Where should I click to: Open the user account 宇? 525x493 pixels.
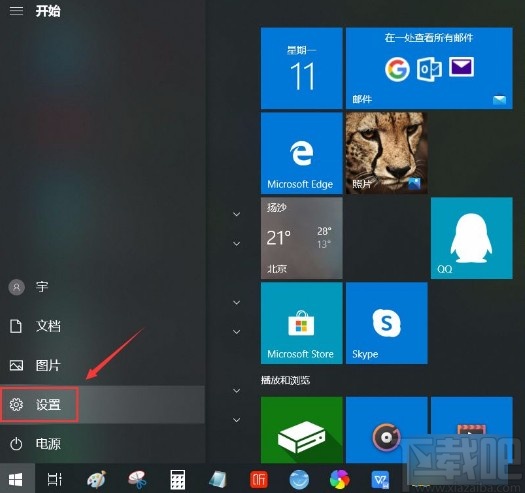tap(102, 287)
